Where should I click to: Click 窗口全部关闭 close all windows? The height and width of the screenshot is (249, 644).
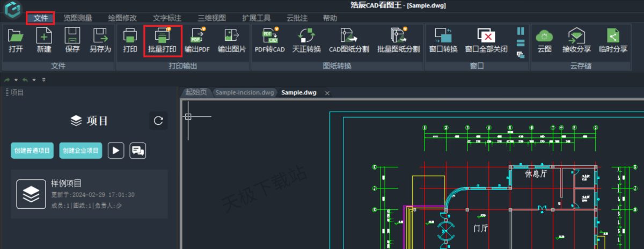click(x=486, y=41)
